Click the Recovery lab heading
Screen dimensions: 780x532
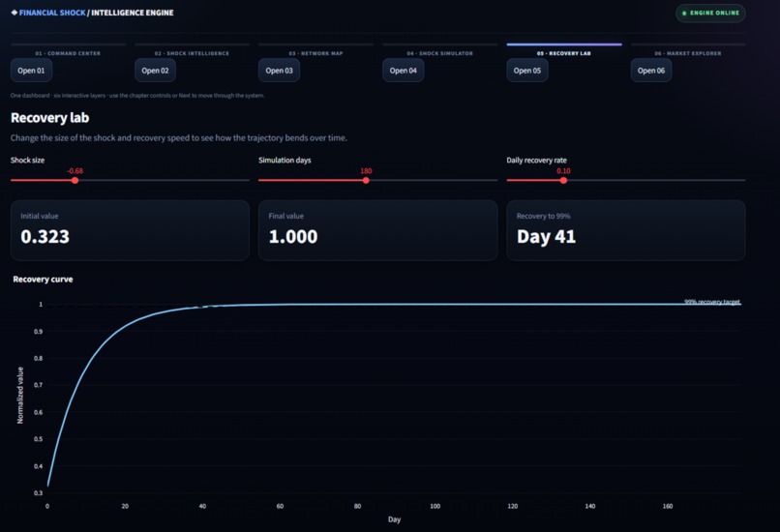coord(49,118)
